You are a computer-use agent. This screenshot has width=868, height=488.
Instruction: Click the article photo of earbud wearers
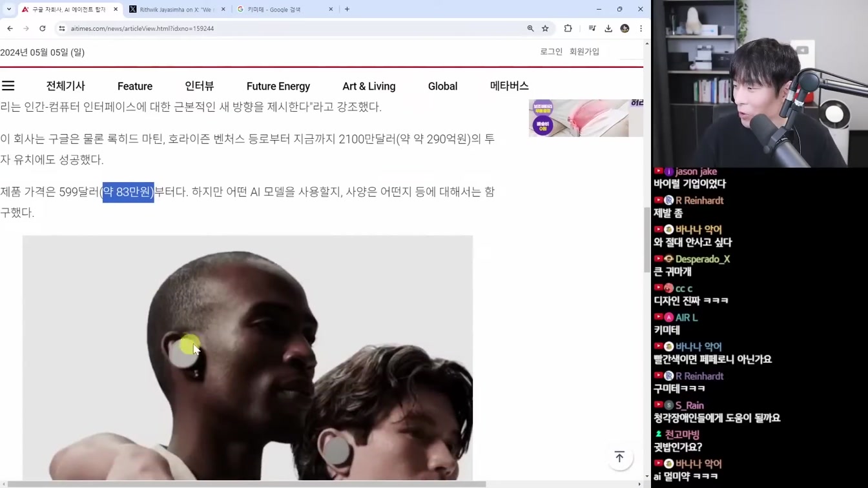(x=247, y=358)
